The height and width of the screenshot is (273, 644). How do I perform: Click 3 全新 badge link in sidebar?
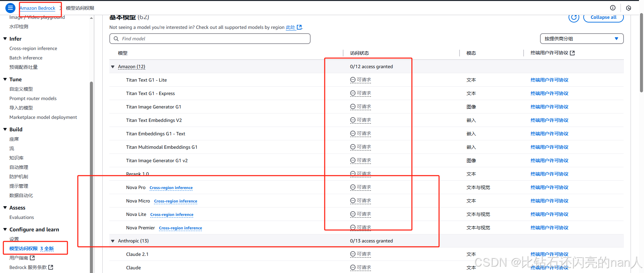[47, 248]
